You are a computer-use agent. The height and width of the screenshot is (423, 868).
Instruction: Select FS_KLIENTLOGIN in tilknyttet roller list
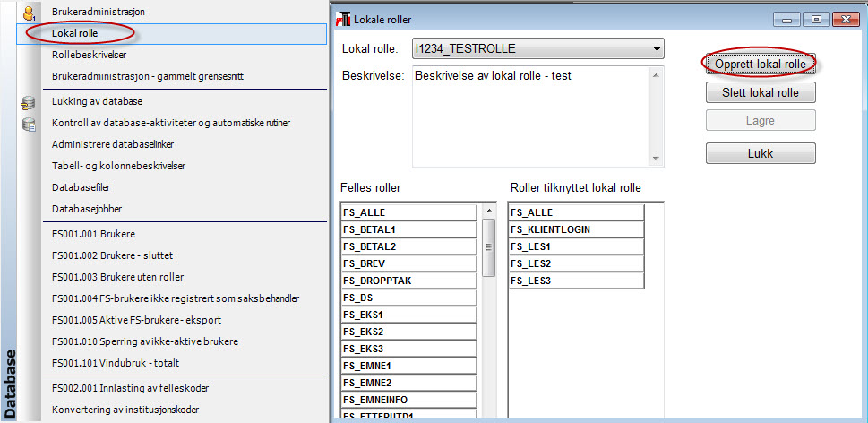click(x=577, y=229)
